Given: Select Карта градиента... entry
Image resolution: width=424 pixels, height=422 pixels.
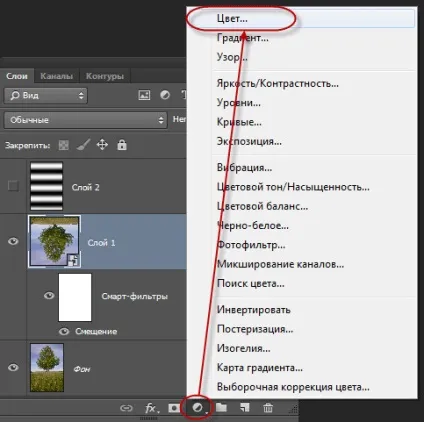Looking at the screenshot, I should tap(302, 368).
